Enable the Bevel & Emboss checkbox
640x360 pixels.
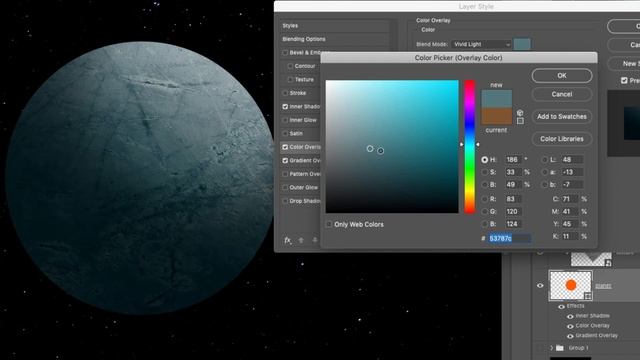[x=285, y=53]
